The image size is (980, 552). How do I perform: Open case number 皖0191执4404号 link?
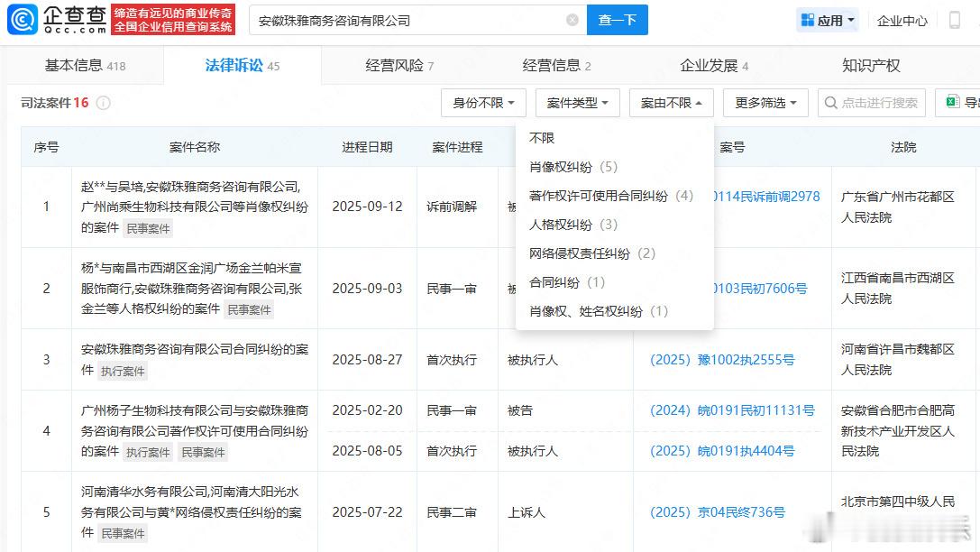click(722, 451)
